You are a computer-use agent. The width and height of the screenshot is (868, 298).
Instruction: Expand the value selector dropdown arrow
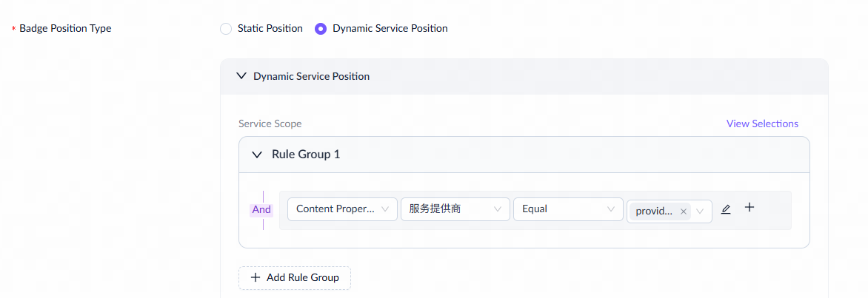point(700,211)
